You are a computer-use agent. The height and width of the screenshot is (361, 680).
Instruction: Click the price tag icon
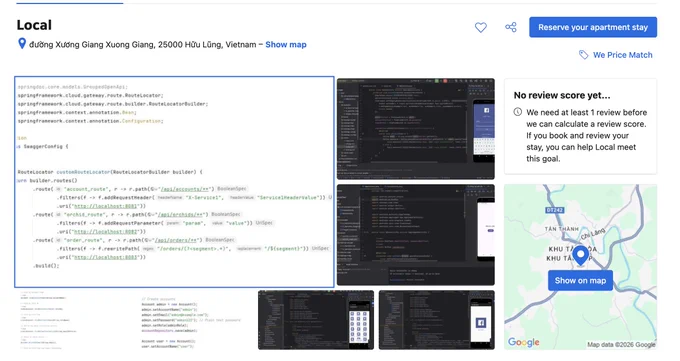[x=584, y=55]
